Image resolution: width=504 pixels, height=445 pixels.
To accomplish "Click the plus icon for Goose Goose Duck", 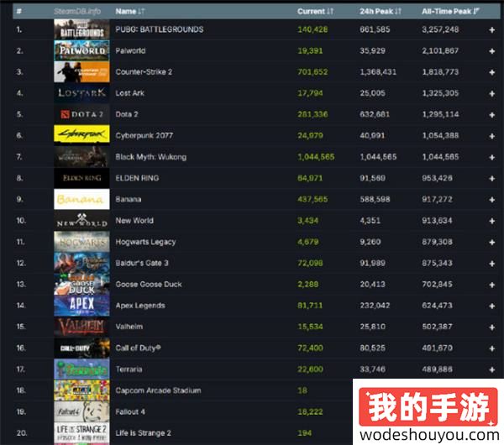I will tap(491, 285).
